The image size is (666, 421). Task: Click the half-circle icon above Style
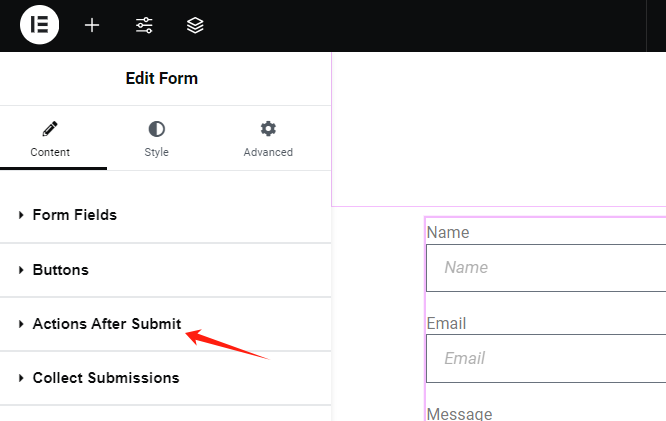click(x=156, y=129)
